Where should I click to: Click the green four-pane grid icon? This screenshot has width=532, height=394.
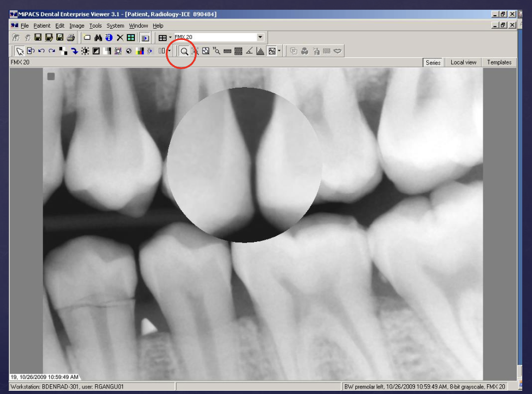(131, 37)
